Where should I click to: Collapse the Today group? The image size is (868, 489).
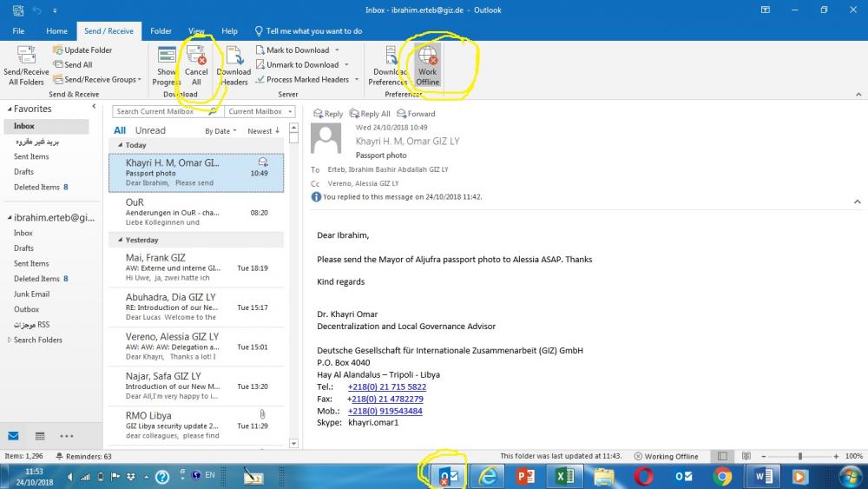[120, 145]
